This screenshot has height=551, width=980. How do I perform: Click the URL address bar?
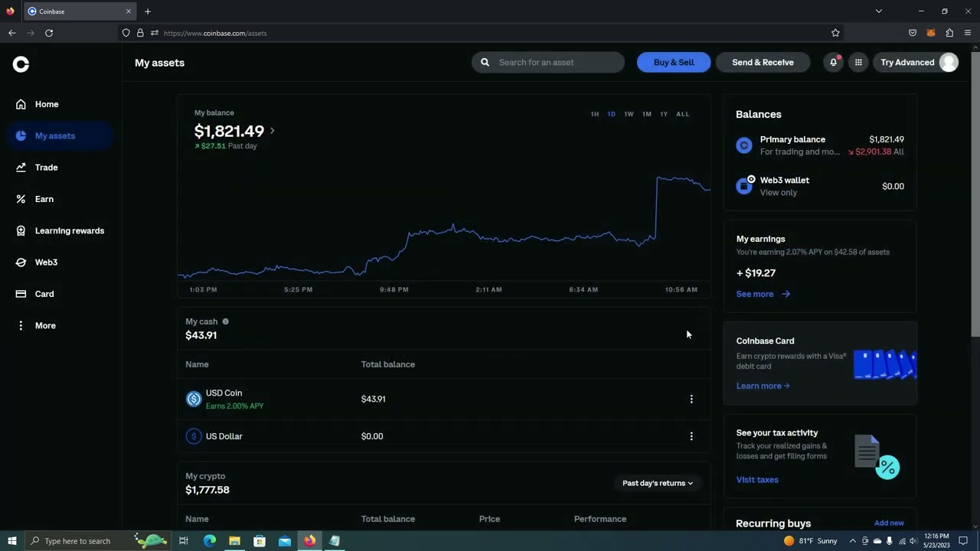tap(482, 33)
